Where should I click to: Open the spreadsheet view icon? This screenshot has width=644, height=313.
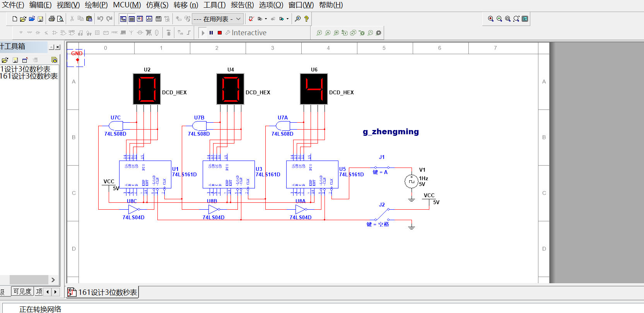(132, 19)
